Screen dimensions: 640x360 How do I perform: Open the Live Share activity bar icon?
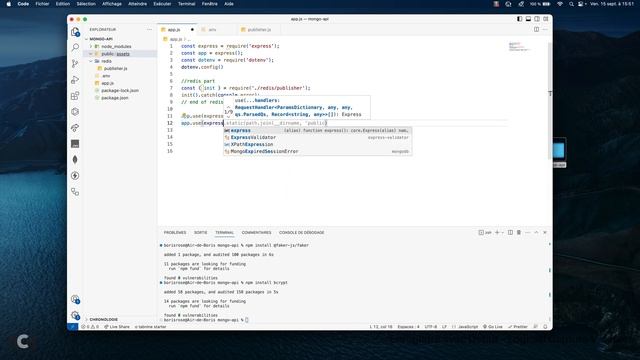(x=75, y=128)
